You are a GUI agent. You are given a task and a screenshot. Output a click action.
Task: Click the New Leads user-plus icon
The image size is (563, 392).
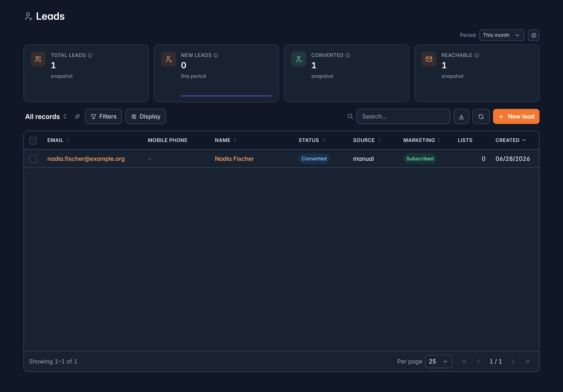pos(168,59)
